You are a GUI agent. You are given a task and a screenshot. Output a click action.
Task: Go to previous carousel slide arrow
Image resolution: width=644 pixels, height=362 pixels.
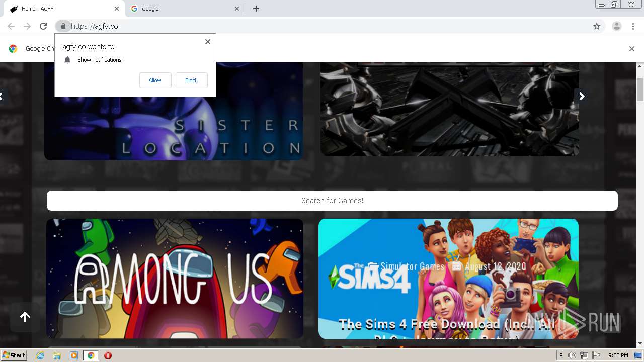[x=2, y=96]
